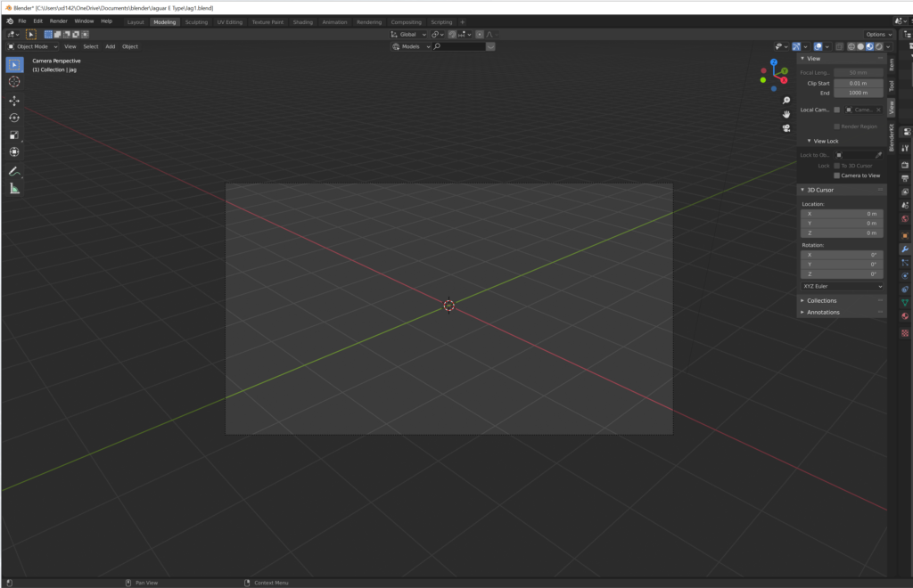This screenshot has width=913, height=588.
Task: Select the Measure tool
Action: (14, 189)
